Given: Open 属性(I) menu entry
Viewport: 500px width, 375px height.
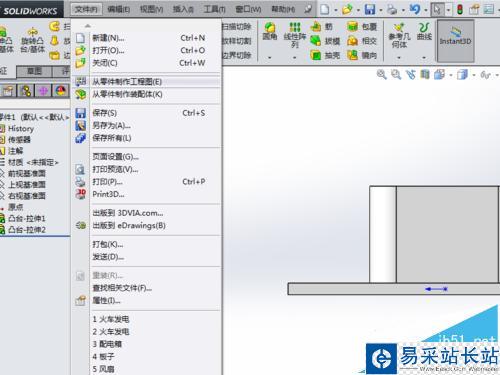Looking at the screenshot, I should coord(147,301).
